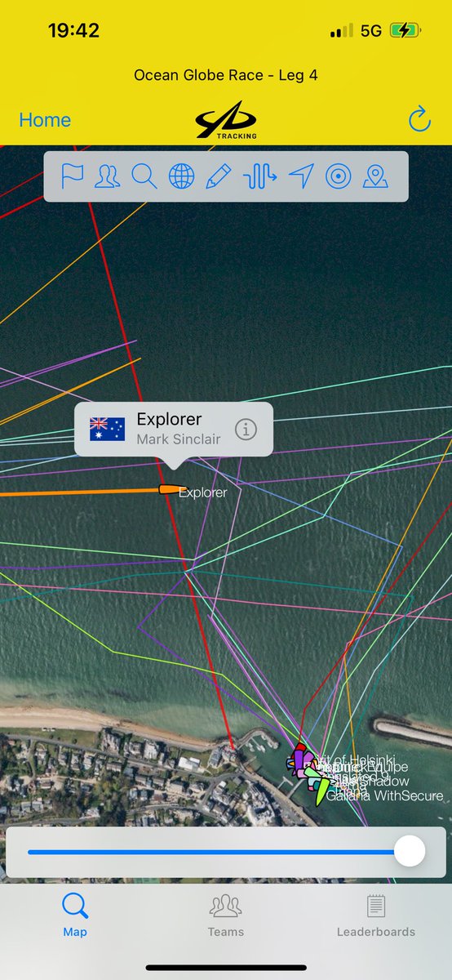Refresh the tracking data with reload icon
Screen dimensions: 452x980
(419, 120)
